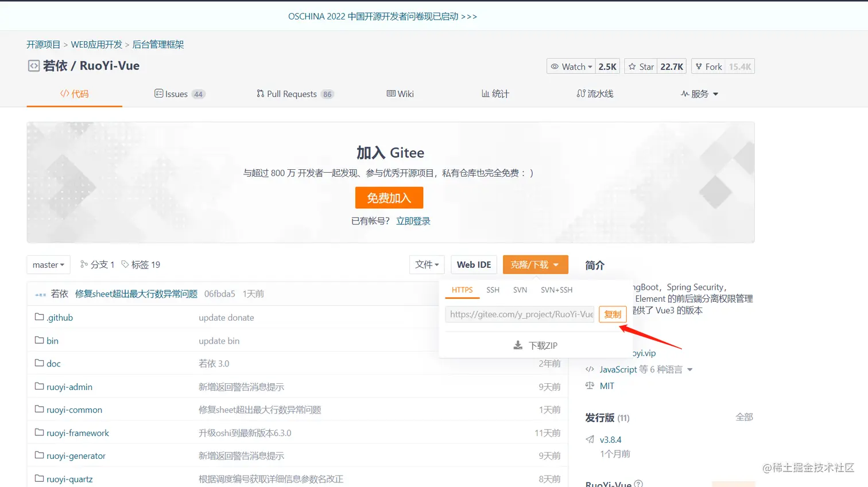
Task: Click the 15.4K forks count
Action: coord(740,67)
